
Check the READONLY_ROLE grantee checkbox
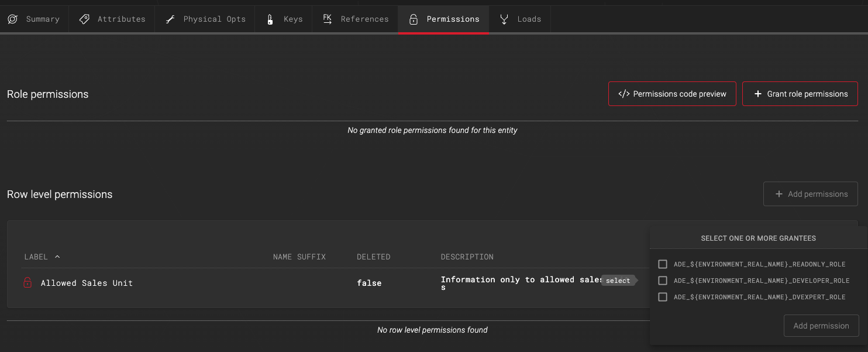point(663,264)
